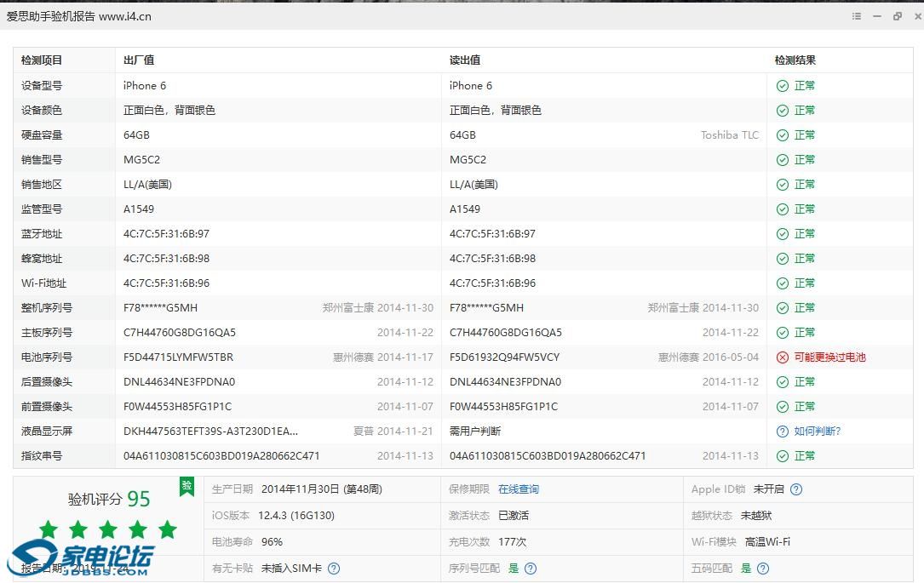Minimize the 验机报告 window
This screenshot has width=924, height=583.
877,16
